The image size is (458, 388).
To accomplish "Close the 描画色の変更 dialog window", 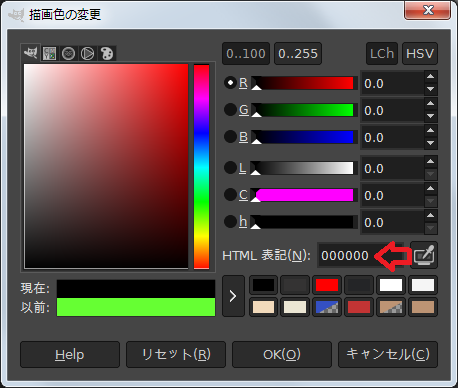I will tap(428, 10).
